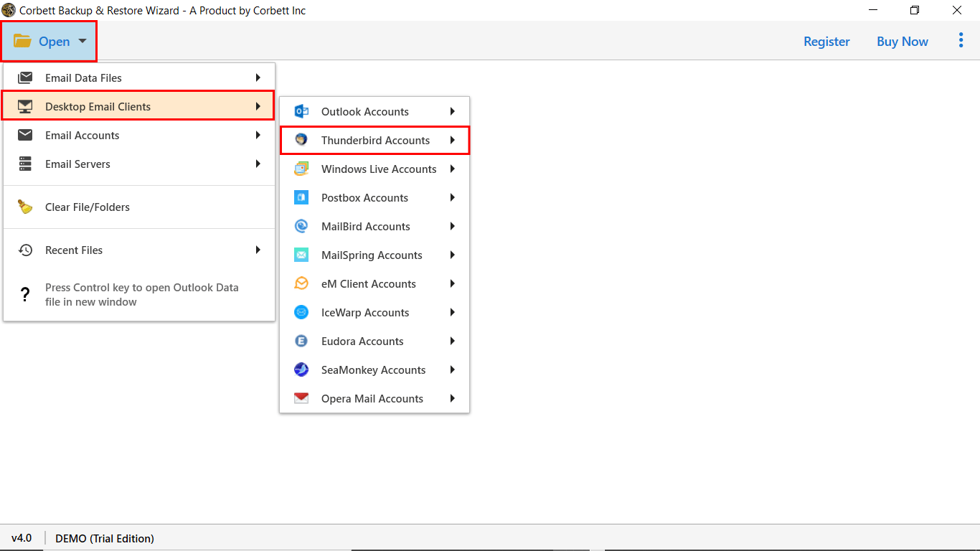
Task: Expand the Email Accounts submenu arrow
Action: click(x=258, y=135)
